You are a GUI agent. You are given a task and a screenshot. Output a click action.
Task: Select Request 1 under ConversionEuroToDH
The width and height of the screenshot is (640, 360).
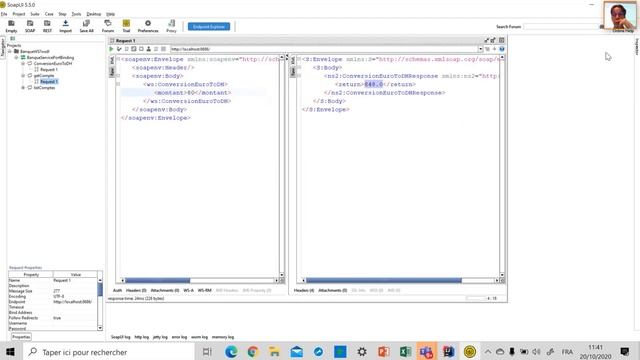(49, 69)
